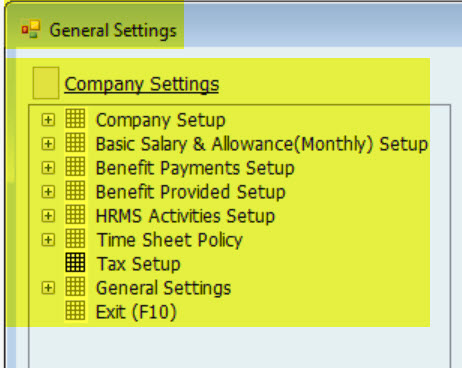Click the grid icon beside Basic Salary & Allowance
The height and width of the screenshot is (368, 462).
pos(75,143)
